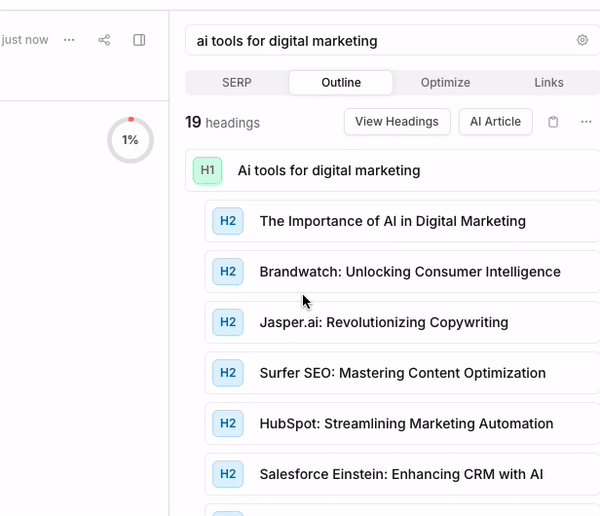Select The Importance of AI in Digital Marketing

click(x=403, y=221)
